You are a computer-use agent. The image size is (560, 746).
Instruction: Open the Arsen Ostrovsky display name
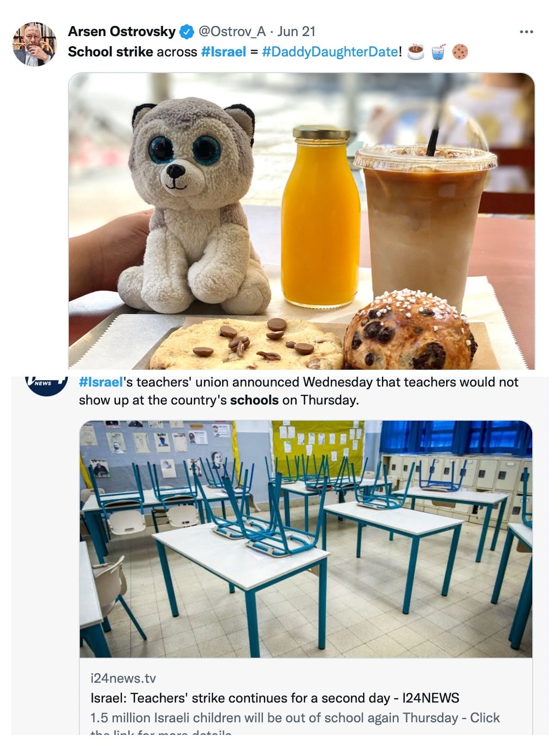pyautogui.click(x=122, y=31)
